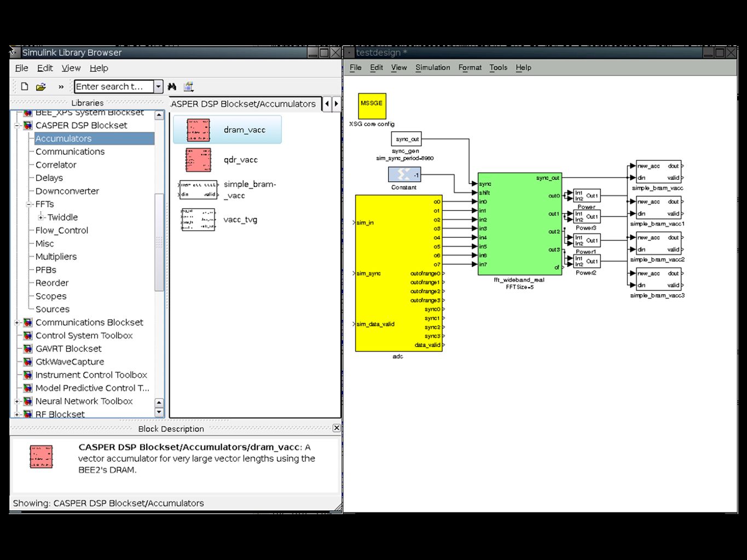Viewport: 747px width, 560px height.
Task: Open View menu in Simulink Library Browser
Action: (71, 68)
